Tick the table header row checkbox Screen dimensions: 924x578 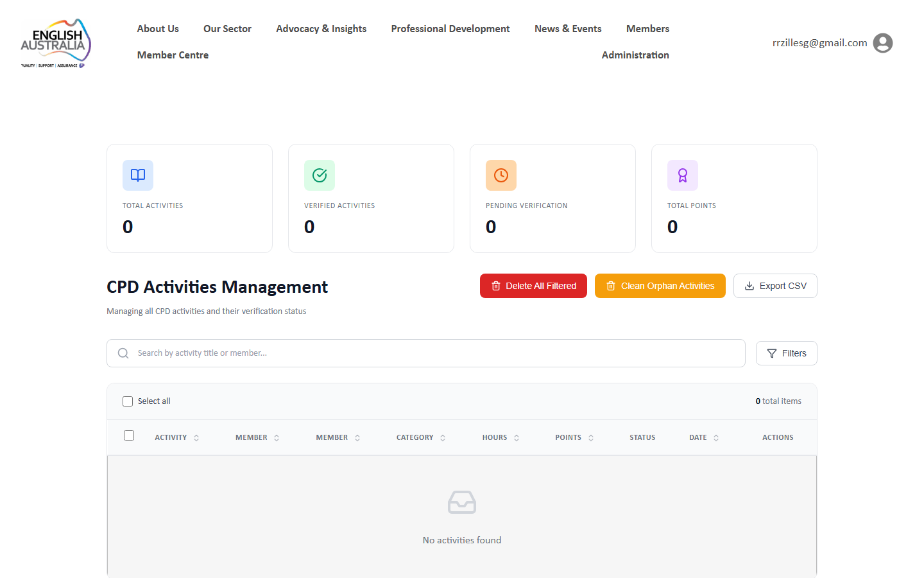129,435
